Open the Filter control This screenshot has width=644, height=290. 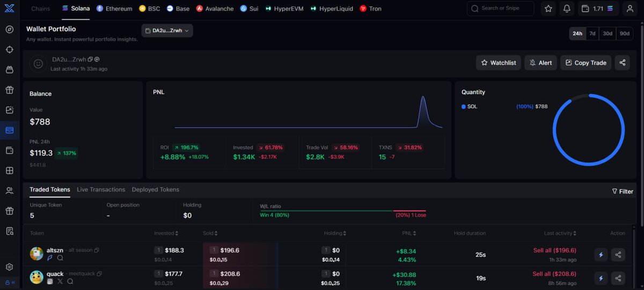(623, 191)
